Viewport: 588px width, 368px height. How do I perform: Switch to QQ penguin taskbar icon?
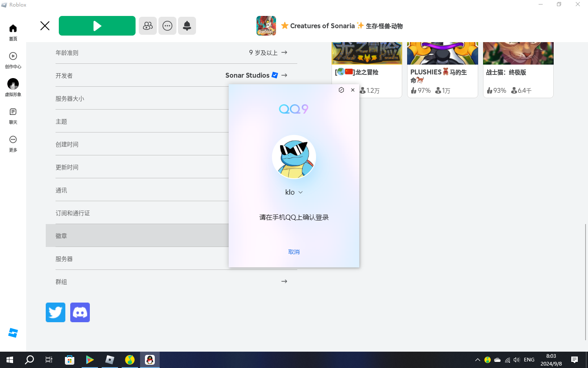(x=150, y=360)
